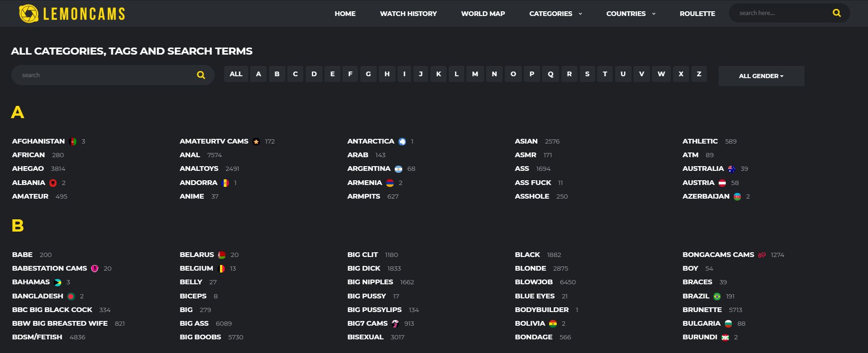868x353 pixels.
Task: Click the Australia flag icon
Action: [x=731, y=169]
